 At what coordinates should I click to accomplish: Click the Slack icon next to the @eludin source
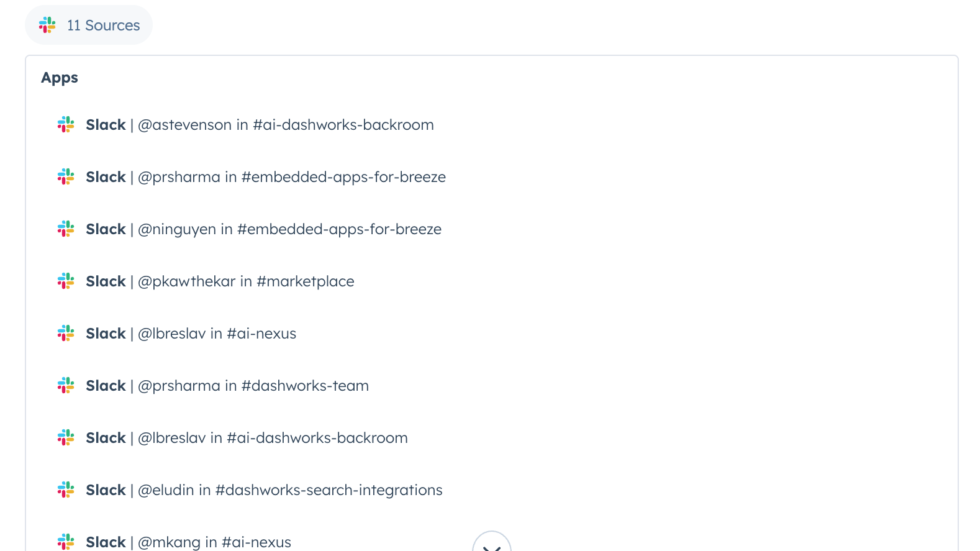coord(66,490)
